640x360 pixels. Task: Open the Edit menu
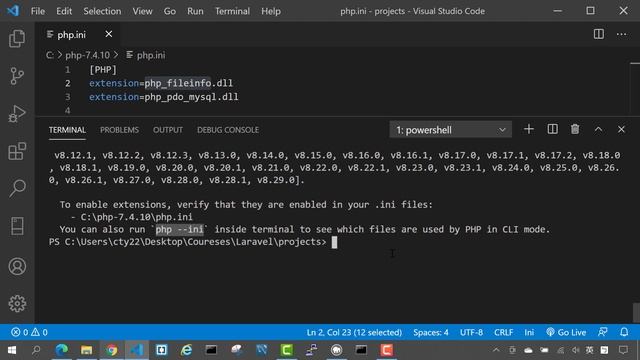(x=64, y=11)
